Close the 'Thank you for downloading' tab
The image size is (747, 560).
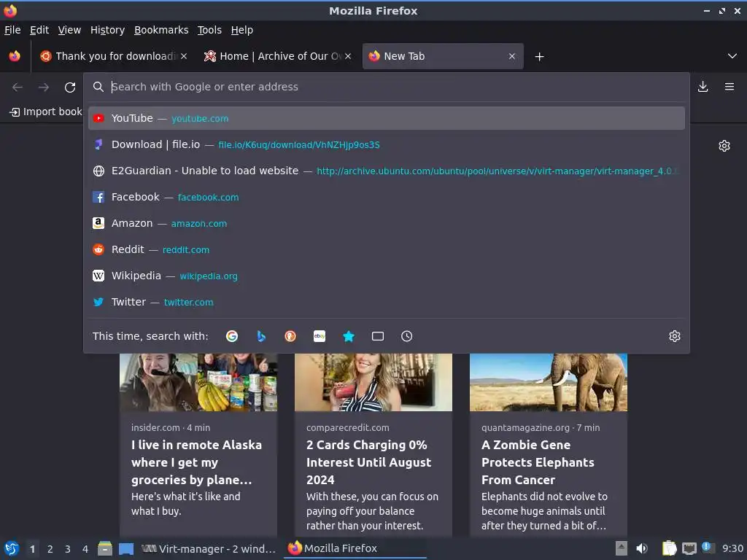[184, 56]
